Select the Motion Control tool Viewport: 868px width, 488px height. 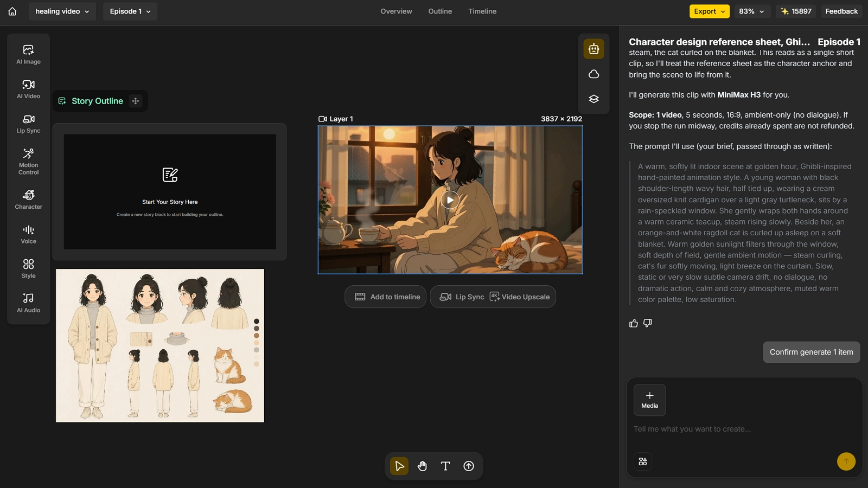[x=29, y=162]
